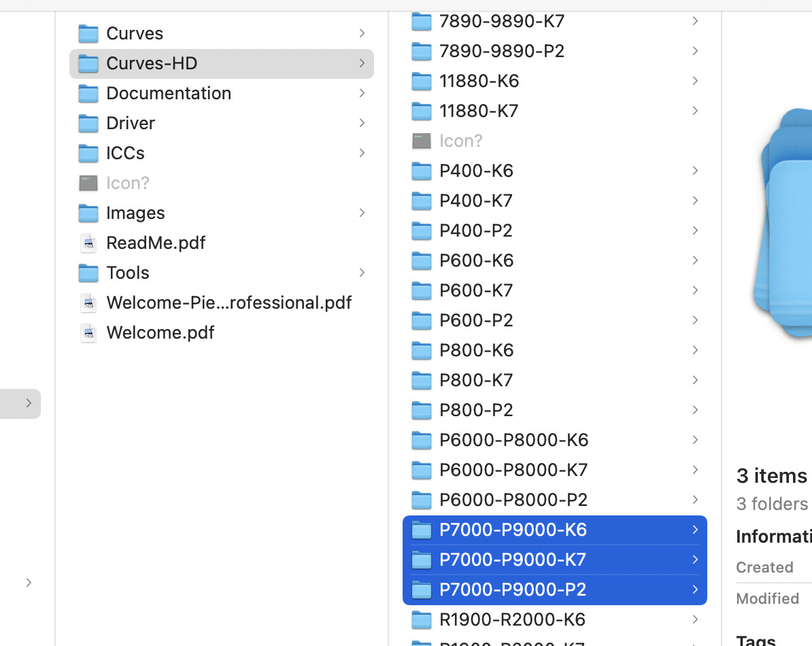Select the Curves-HD folder name

coord(152,64)
